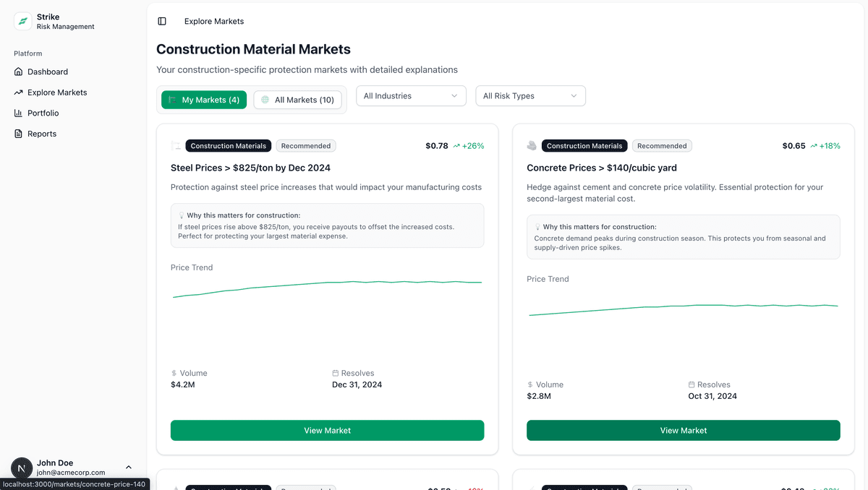Image resolution: width=868 pixels, height=490 pixels.
Task: Click the Concrete Prices card title
Action: 602,168
